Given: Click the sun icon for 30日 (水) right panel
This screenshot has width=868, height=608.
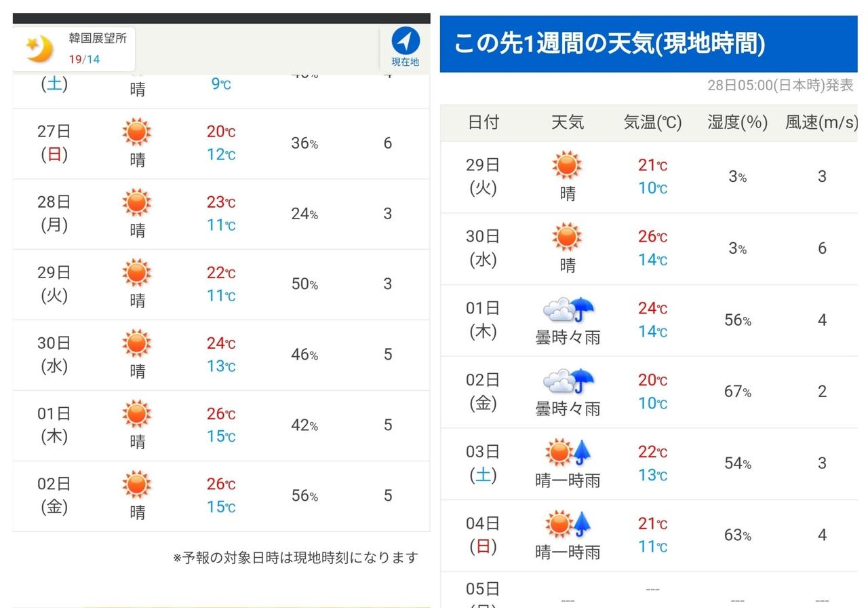Looking at the screenshot, I should (x=567, y=237).
